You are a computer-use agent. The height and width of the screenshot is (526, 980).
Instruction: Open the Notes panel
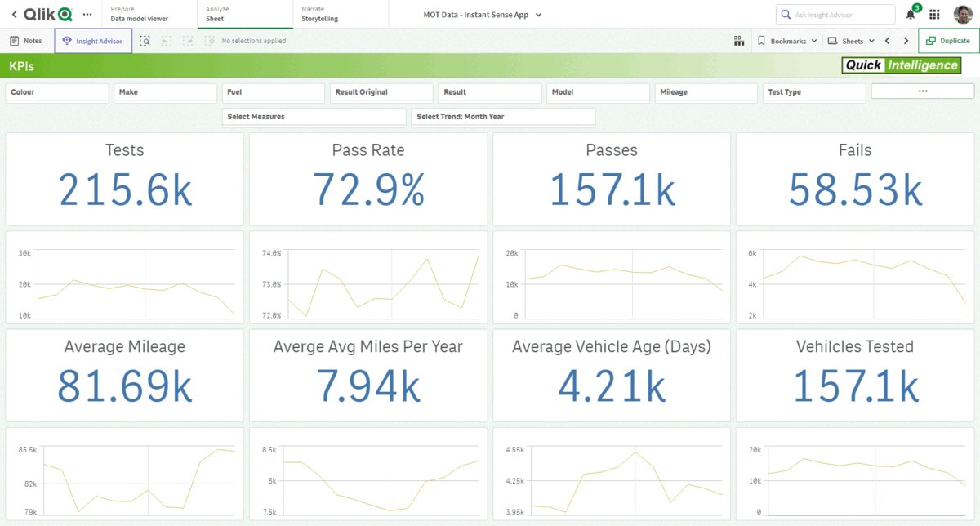coord(26,41)
